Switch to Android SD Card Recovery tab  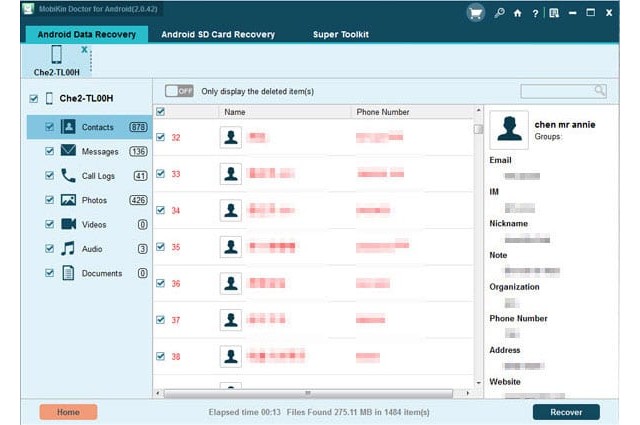point(218,34)
